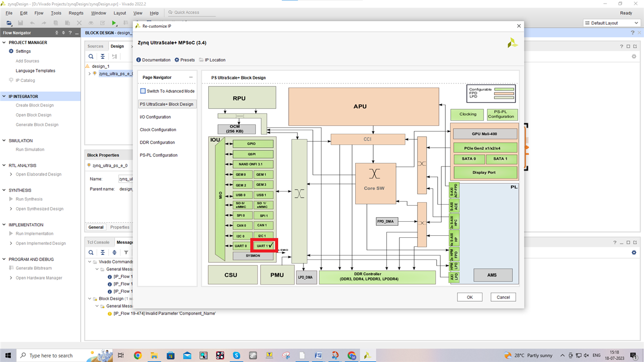Collapse Vivado Commands message group
This screenshot has height=362, width=644.
(x=90, y=262)
